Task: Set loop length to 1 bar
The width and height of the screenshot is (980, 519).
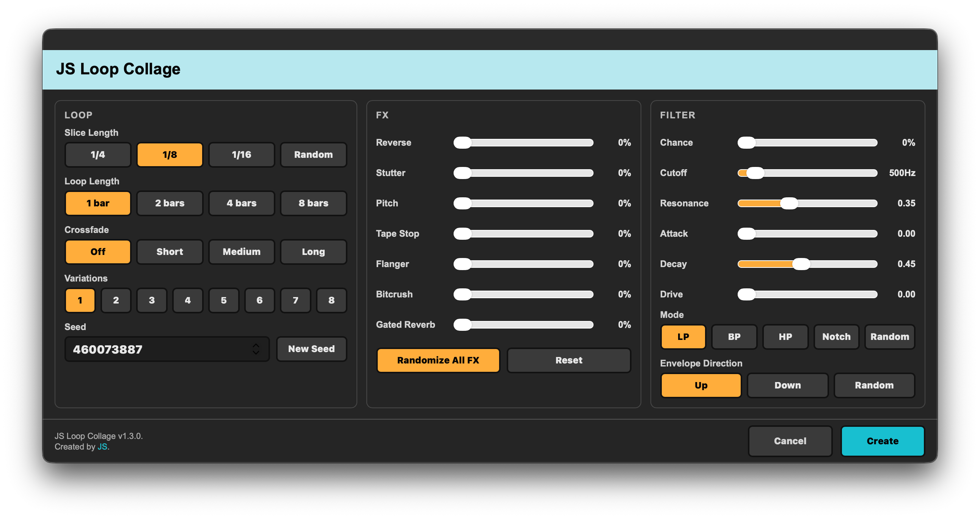Action: click(98, 203)
